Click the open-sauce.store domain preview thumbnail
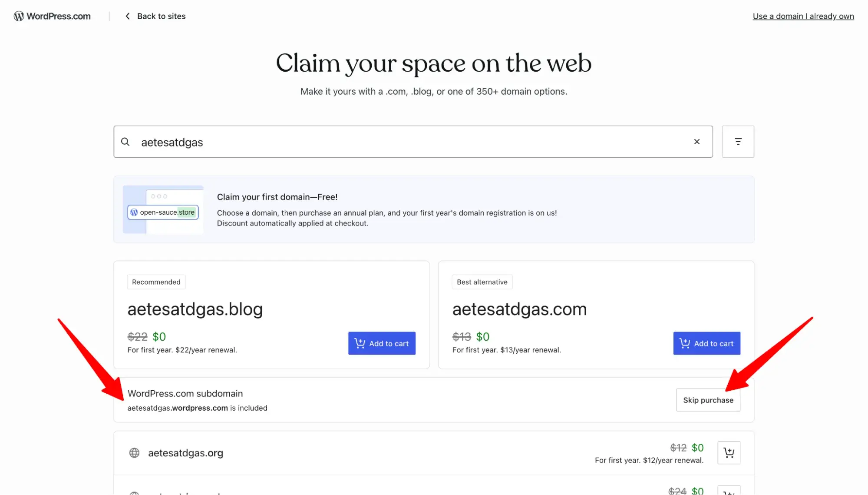Screen dimensions: 868x495 (x=163, y=212)
